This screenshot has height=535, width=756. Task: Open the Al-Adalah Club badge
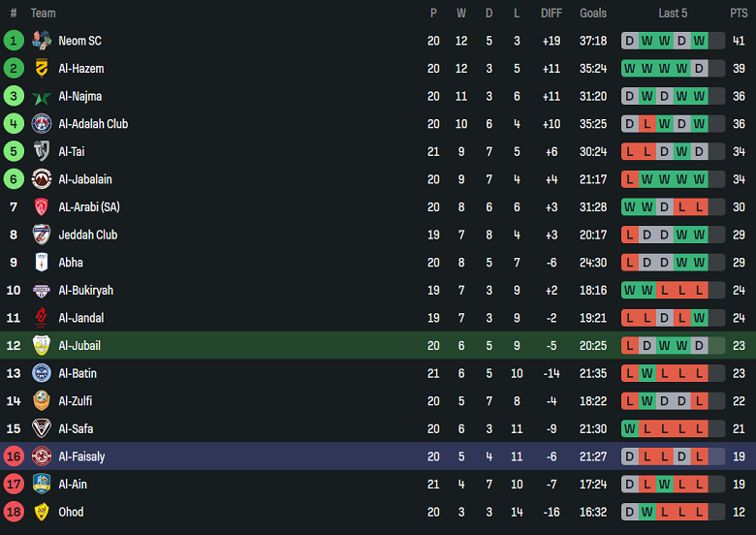click(x=41, y=124)
